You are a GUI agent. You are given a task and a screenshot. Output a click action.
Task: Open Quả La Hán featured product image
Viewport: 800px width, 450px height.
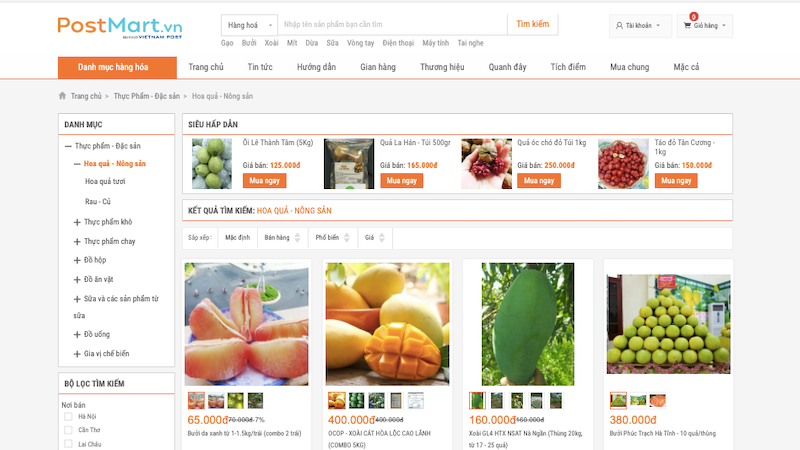tap(349, 164)
